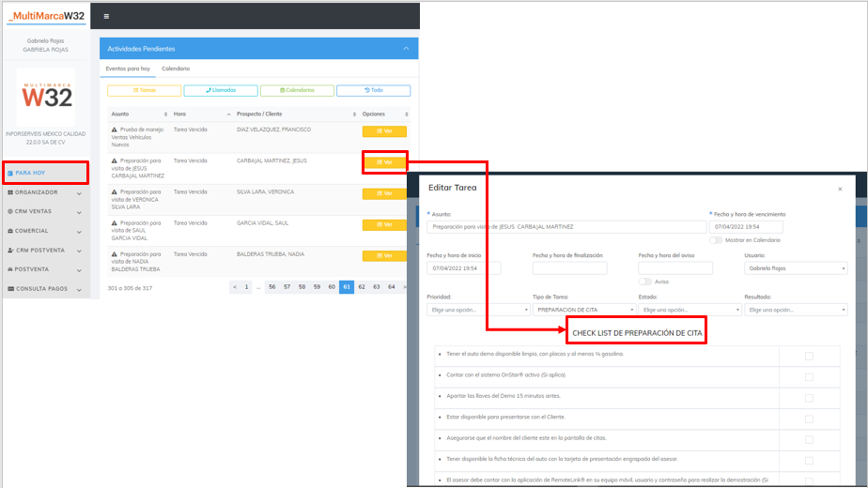Click warning icon of SAUL GARCIA VIDAL task

pyautogui.click(x=115, y=223)
